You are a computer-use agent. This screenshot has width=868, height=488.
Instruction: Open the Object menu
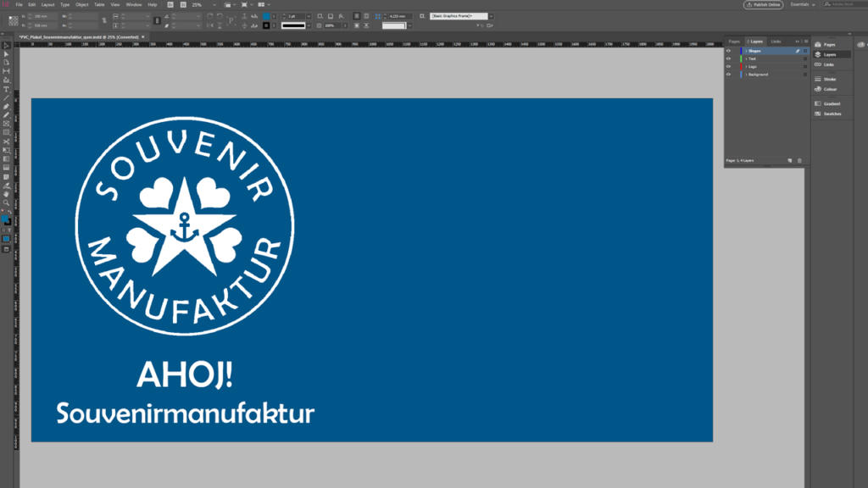(x=81, y=4)
